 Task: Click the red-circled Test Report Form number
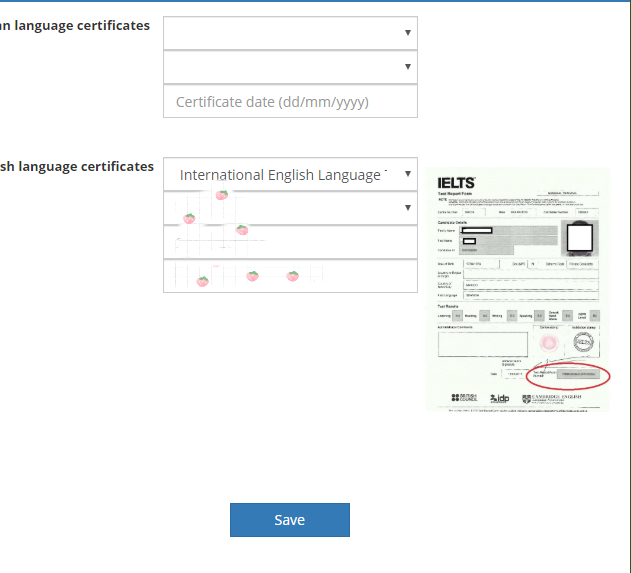click(581, 373)
